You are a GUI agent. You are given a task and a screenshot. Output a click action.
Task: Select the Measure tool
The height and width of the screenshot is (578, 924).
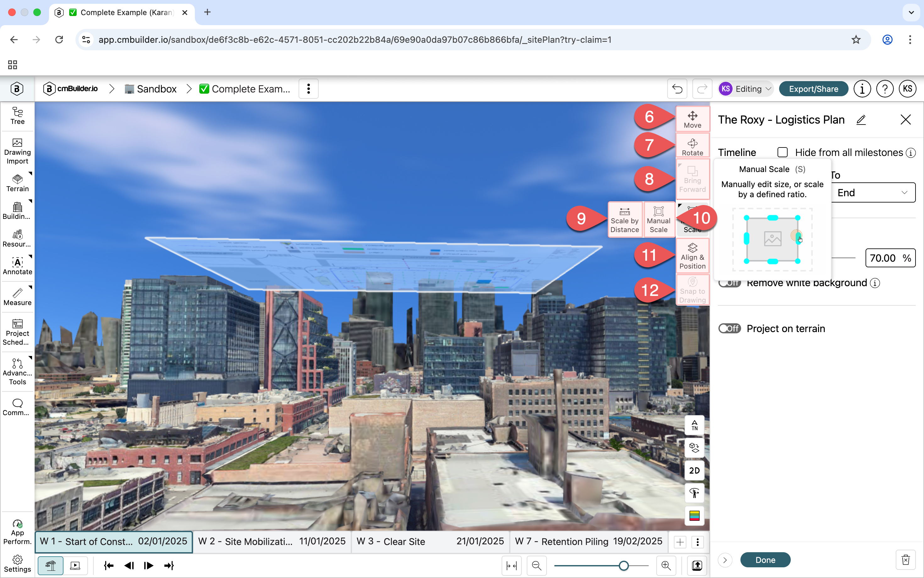coord(17,297)
